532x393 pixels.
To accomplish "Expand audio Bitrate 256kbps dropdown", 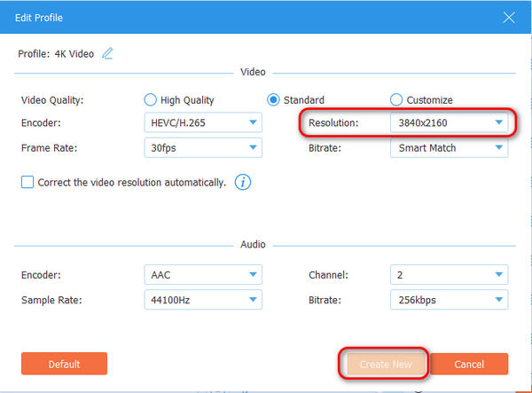I will 449,300.
